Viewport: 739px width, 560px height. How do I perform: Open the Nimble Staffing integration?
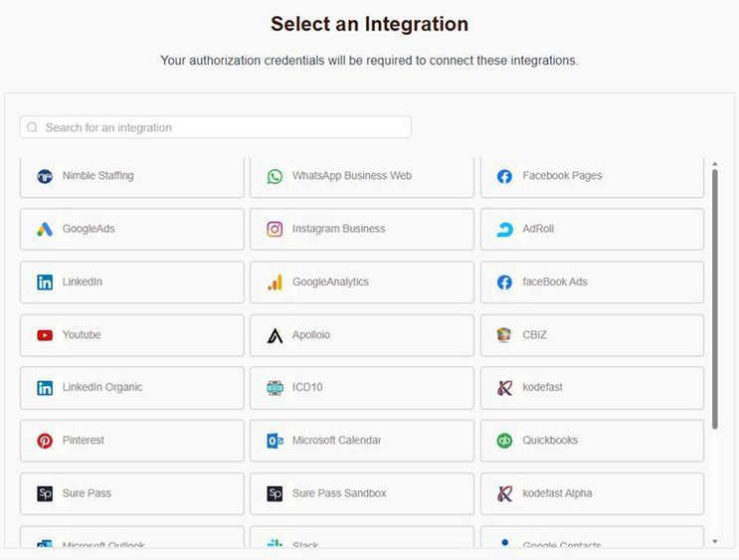click(x=131, y=176)
